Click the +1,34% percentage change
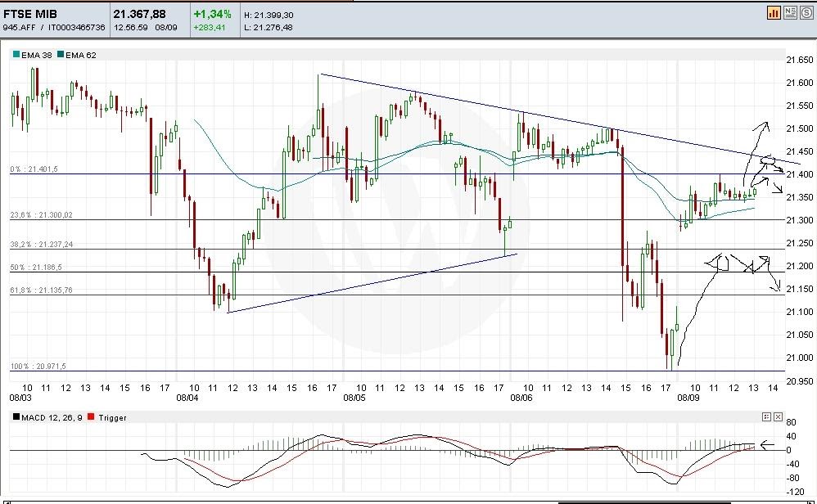This screenshot has width=817, height=504. 212,14
